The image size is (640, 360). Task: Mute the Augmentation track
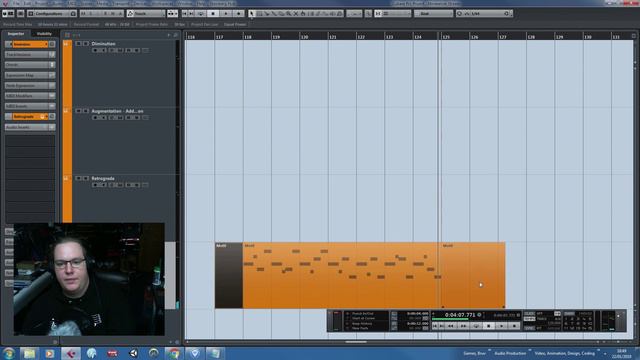pos(78,111)
